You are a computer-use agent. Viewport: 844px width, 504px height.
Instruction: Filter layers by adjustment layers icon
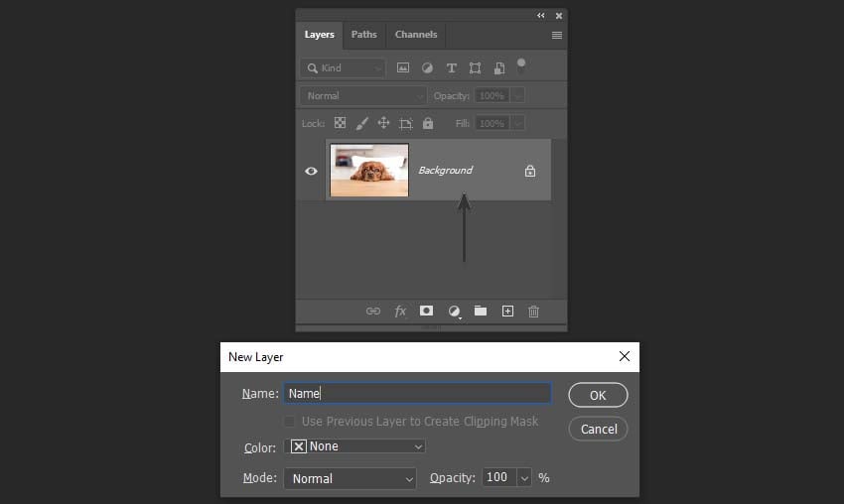[x=427, y=67]
